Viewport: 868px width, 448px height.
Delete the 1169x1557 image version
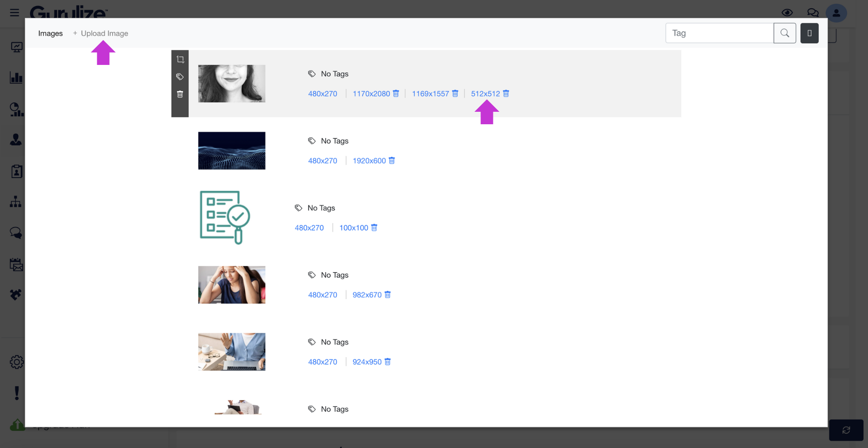click(x=455, y=93)
